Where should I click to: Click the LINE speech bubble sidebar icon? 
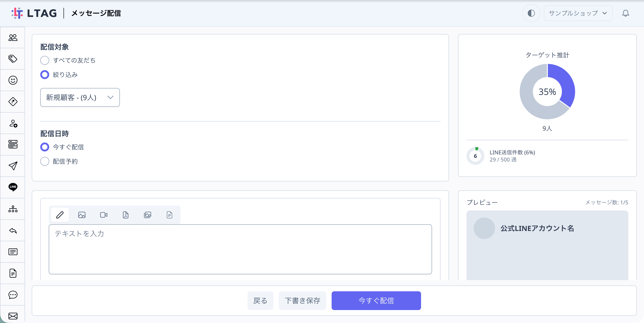tap(13, 187)
